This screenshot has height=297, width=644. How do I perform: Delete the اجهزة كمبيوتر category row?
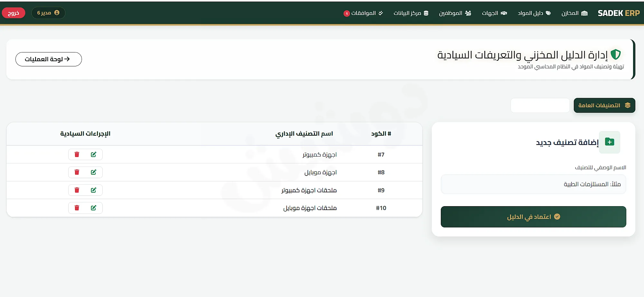(x=77, y=155)
